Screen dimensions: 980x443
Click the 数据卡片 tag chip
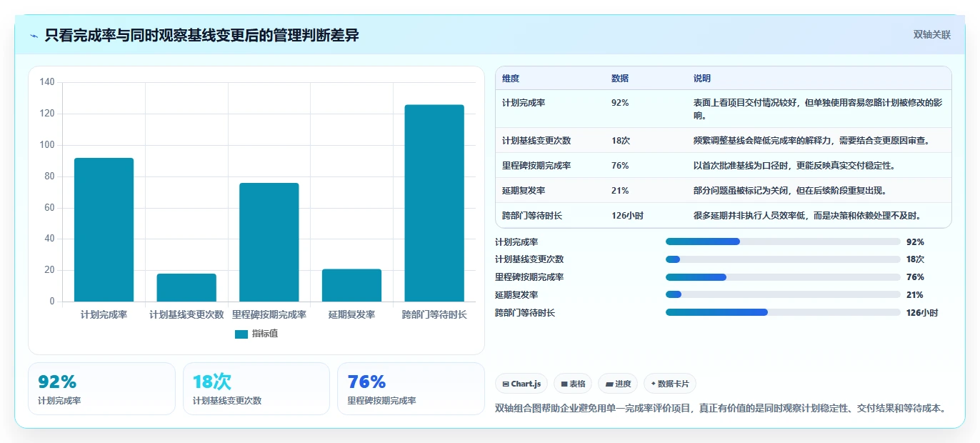coord(670,384)
